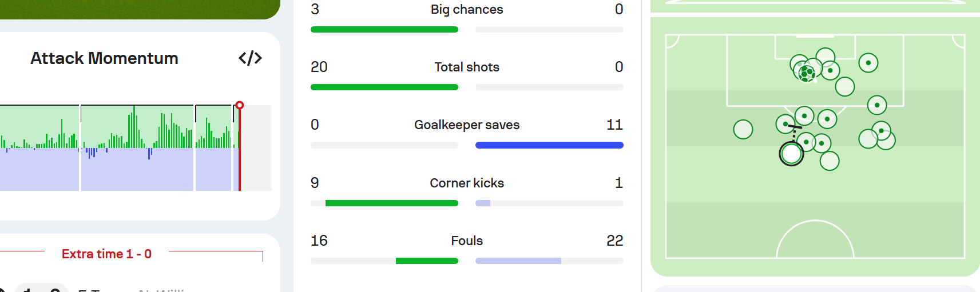Click the green Corner kicks bar for home team

[x=392, y=203]
